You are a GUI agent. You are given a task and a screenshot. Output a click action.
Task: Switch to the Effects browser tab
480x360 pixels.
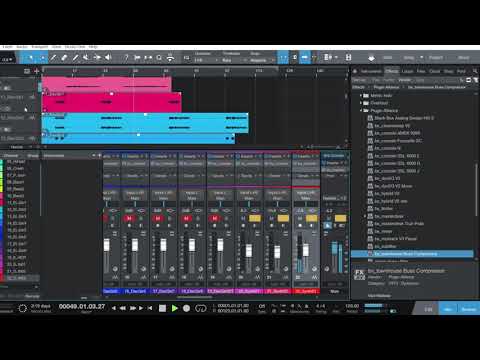pyautogui.click(x=392, y=71)
